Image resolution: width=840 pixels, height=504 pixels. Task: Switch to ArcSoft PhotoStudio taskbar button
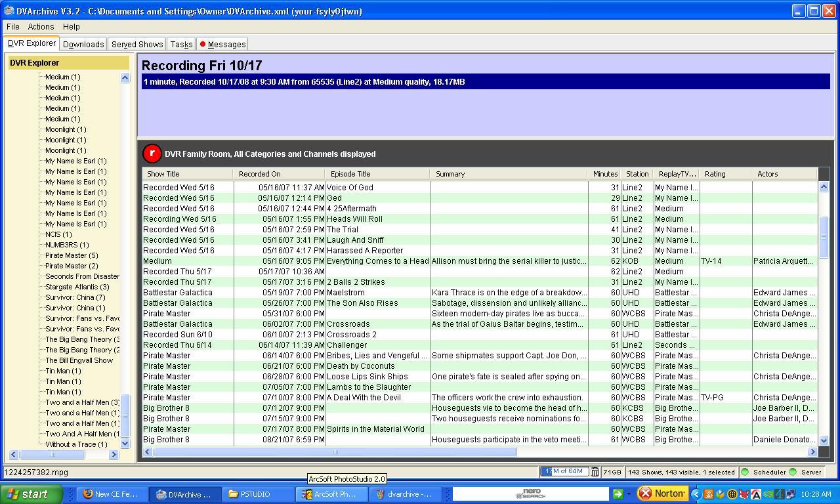point(330,494)
